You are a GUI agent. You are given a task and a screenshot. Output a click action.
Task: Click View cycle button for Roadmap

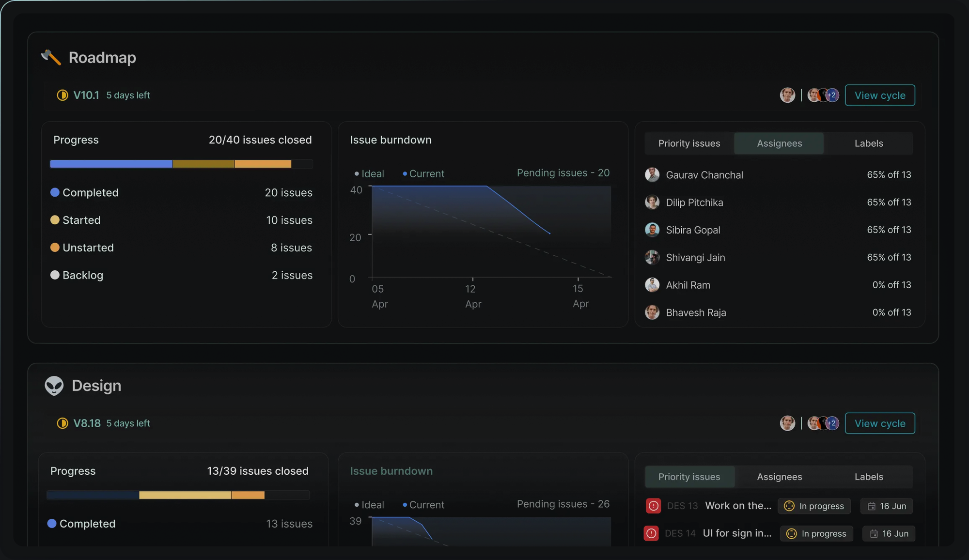(x=880, y=95)
